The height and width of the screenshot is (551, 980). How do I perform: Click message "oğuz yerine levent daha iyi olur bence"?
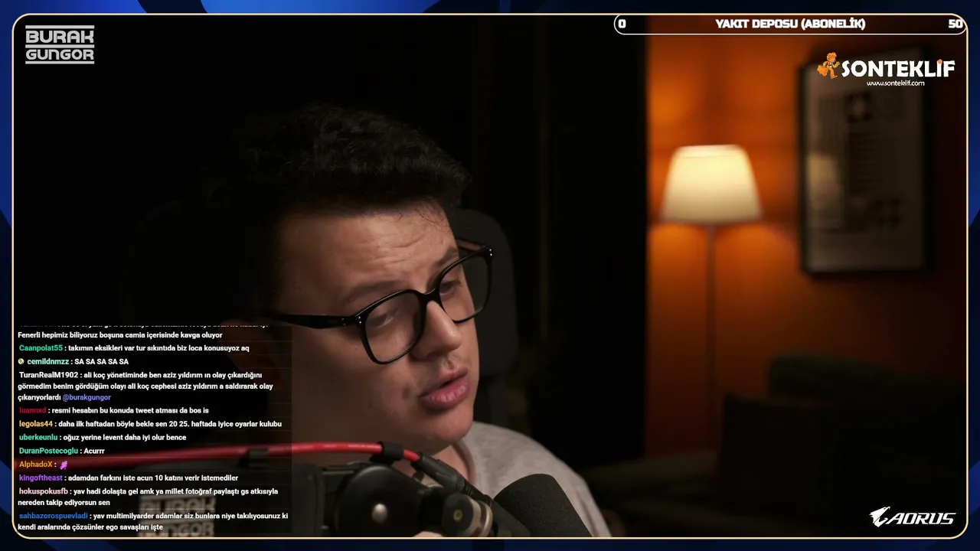(x=124, y=438)
